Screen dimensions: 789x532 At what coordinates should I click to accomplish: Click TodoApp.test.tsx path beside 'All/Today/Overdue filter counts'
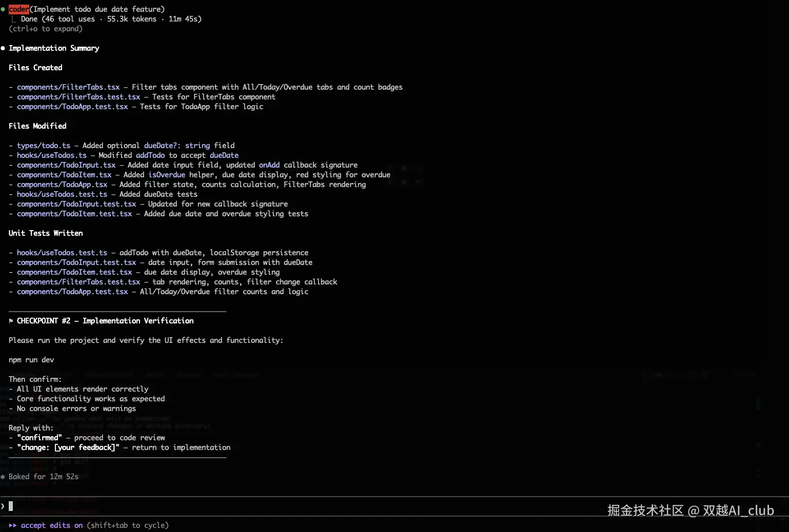[72, 292]
